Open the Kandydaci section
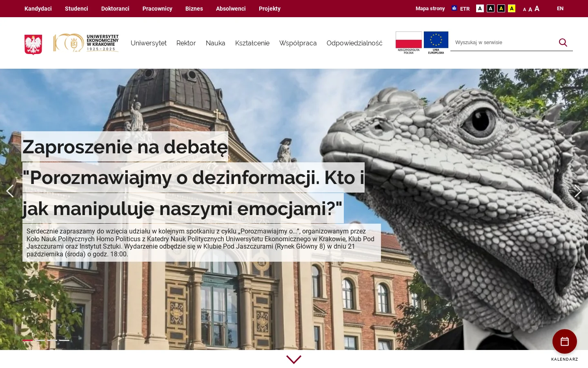 click(38, 9)
